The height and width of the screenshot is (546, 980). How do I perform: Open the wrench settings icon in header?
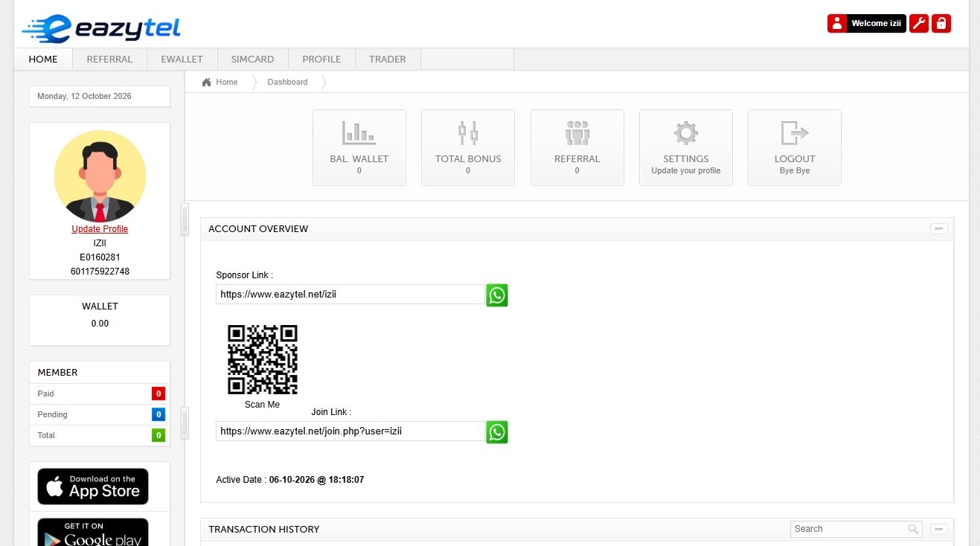pos(919,23)
